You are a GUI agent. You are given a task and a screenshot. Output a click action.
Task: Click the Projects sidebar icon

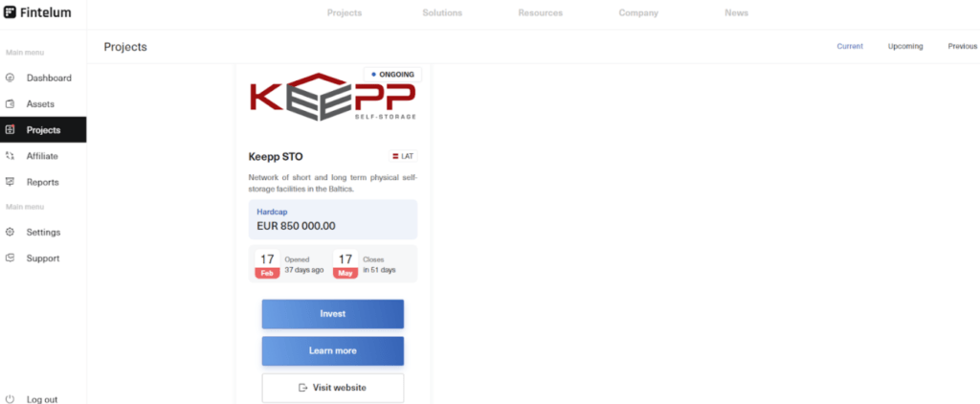pos(10,130)
